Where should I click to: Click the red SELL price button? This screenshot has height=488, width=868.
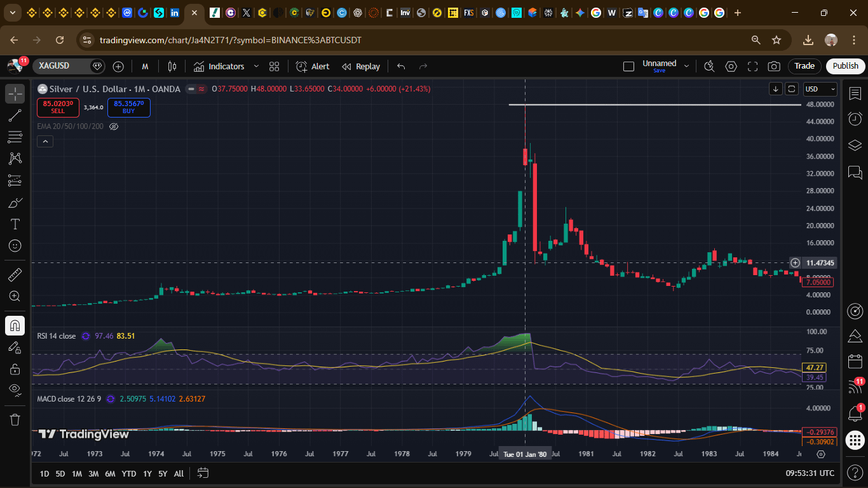[58, 107]
